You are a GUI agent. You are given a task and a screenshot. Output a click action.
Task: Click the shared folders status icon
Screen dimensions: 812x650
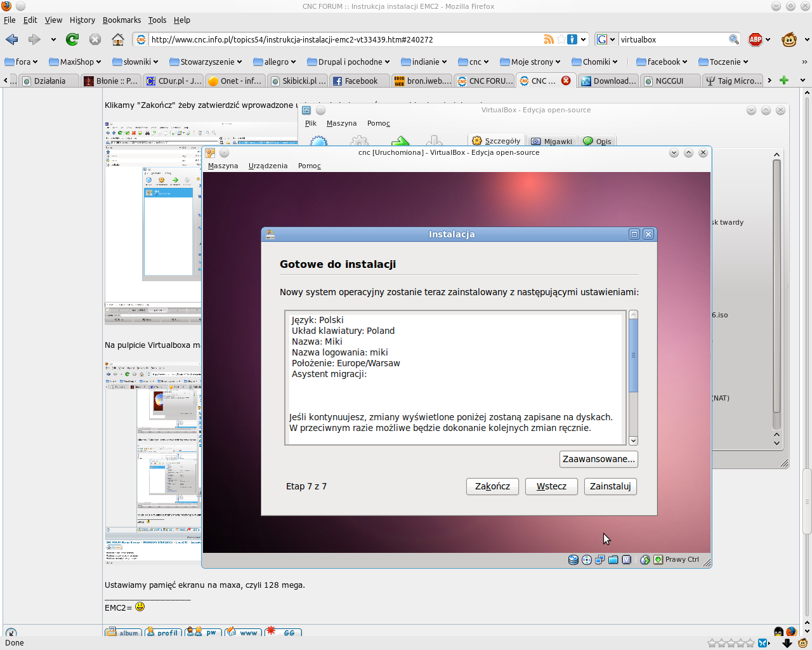[x=613, y=559]
